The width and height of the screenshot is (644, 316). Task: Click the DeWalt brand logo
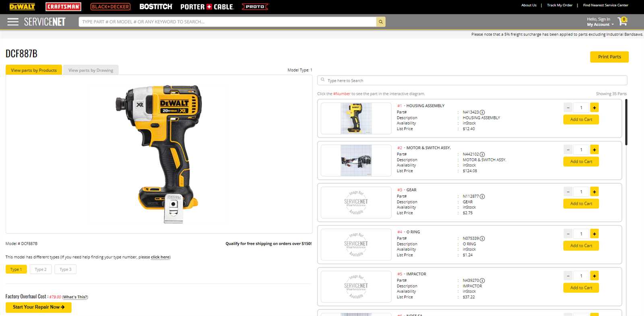[x=22, y=6]
